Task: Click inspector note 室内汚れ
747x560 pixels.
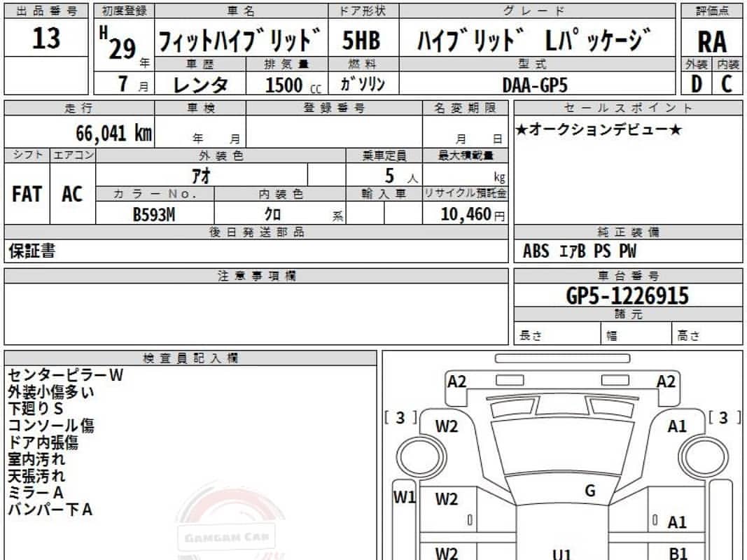Action: [x=36, y=459]
